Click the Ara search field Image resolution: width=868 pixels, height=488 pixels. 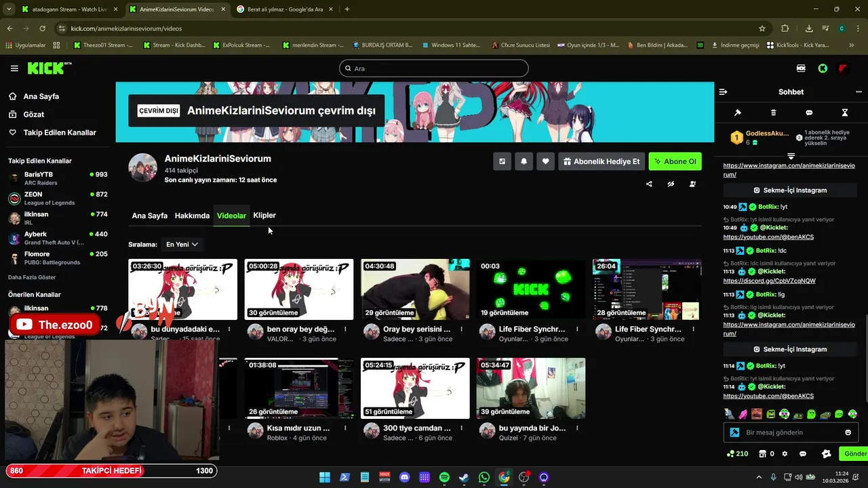[x=434, y=68]
